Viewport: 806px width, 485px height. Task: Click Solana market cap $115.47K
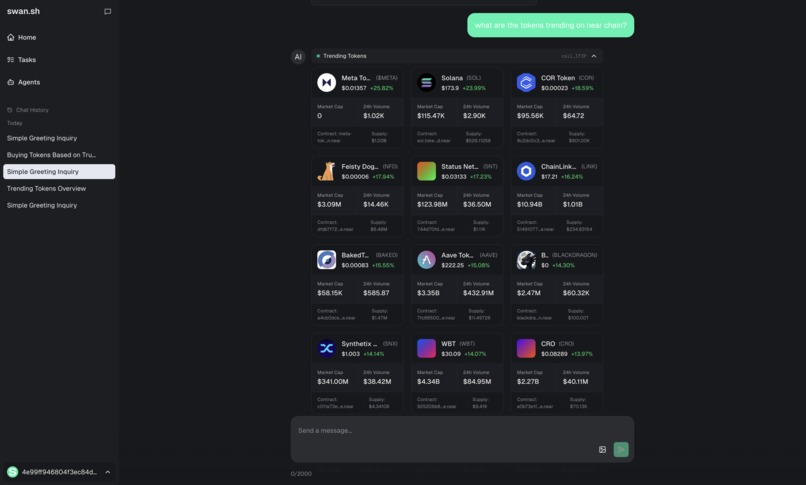[431, 116]
